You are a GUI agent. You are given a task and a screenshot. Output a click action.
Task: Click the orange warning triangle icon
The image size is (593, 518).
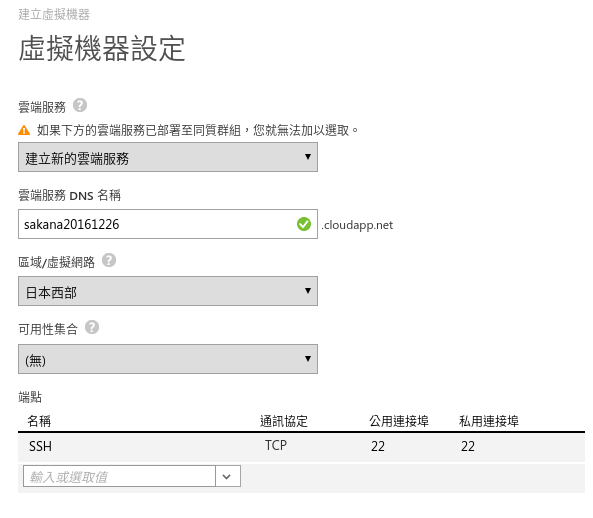(24, 130)
